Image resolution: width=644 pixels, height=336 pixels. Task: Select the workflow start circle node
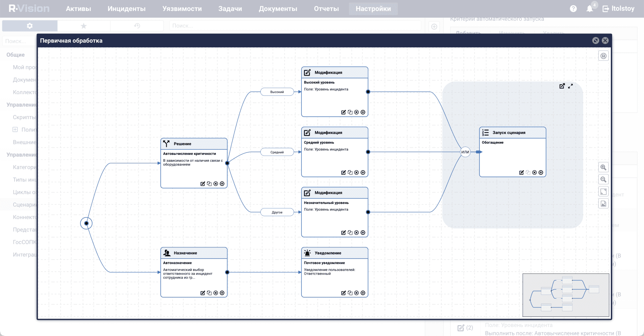[86, 223]
